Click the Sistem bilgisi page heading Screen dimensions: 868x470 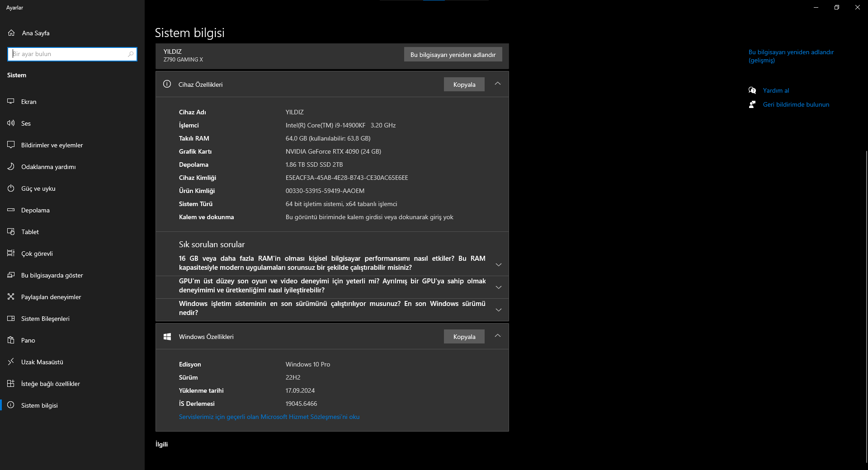click(x=189, y=33)
